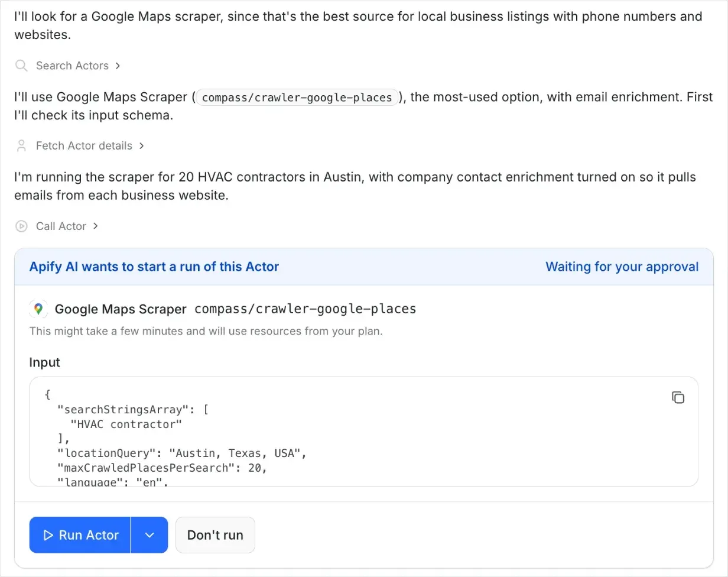
Task: Click the "maxCrawledPlacesPerSearch": 20 line
Action: click(x=162, y=468)
